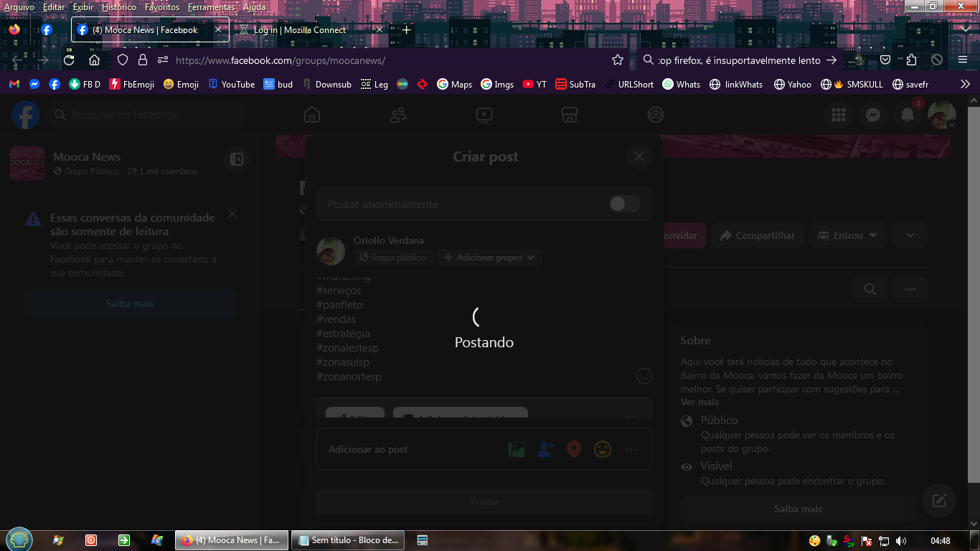Open group more options ellipsis button
The width and height of the screenshot is (980, 551).
tap(910, 289)
